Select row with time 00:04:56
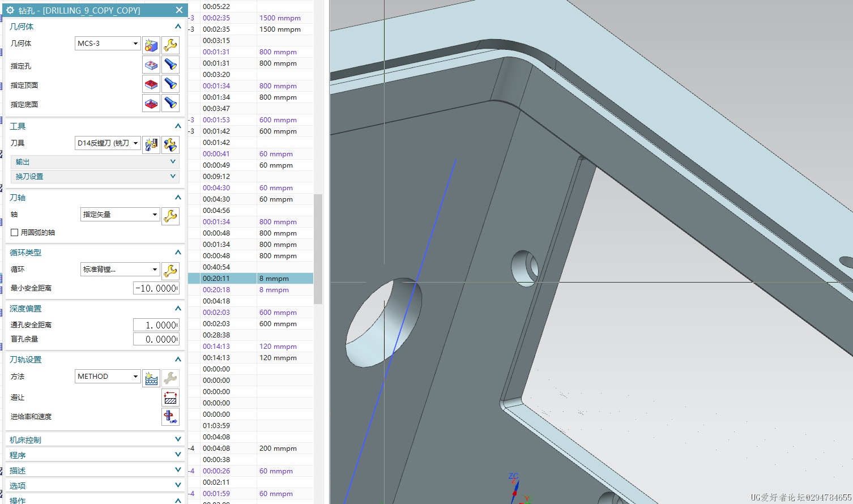The width and height of the screenshot is (853, 504). point(250,211)
